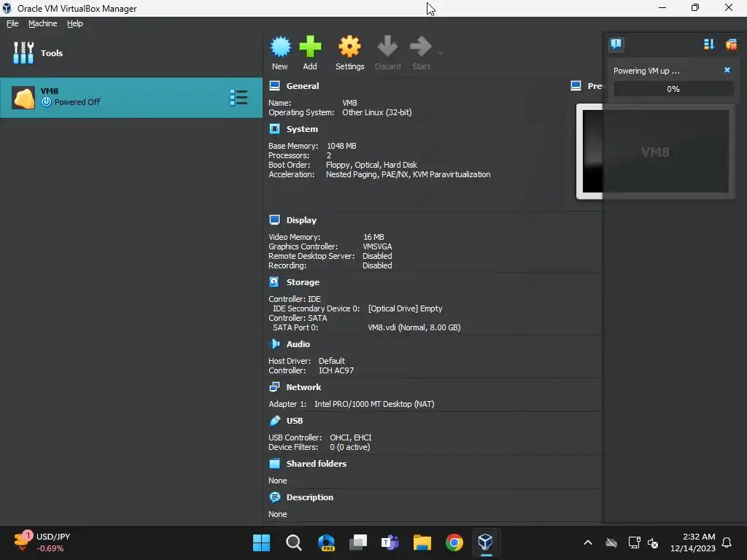Open the taskbar clock showing 2:32 AM

click(693, 542)
